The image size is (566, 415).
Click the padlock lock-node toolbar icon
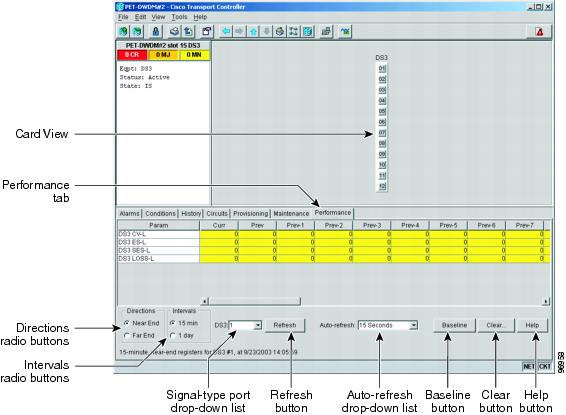[156, 31]
